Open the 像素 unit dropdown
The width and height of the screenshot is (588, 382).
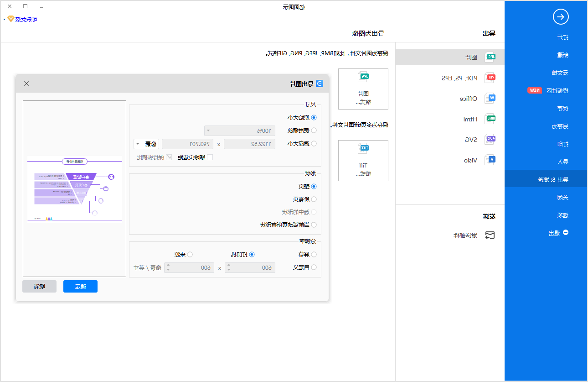coord(145,144)
